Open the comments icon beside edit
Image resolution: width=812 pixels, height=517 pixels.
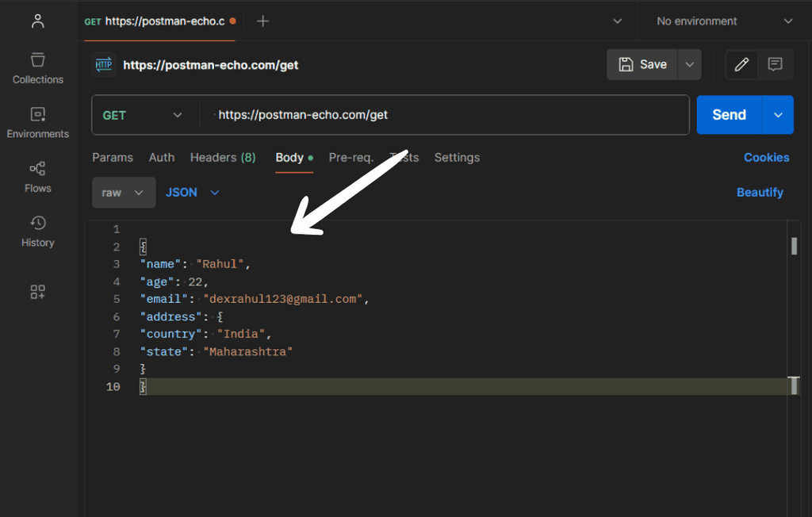tap(776, 64)
